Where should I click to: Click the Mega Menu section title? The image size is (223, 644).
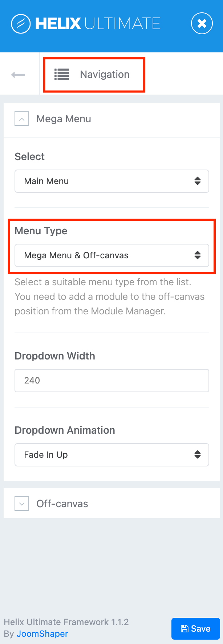pyautogui.click(x=64, y=119)
